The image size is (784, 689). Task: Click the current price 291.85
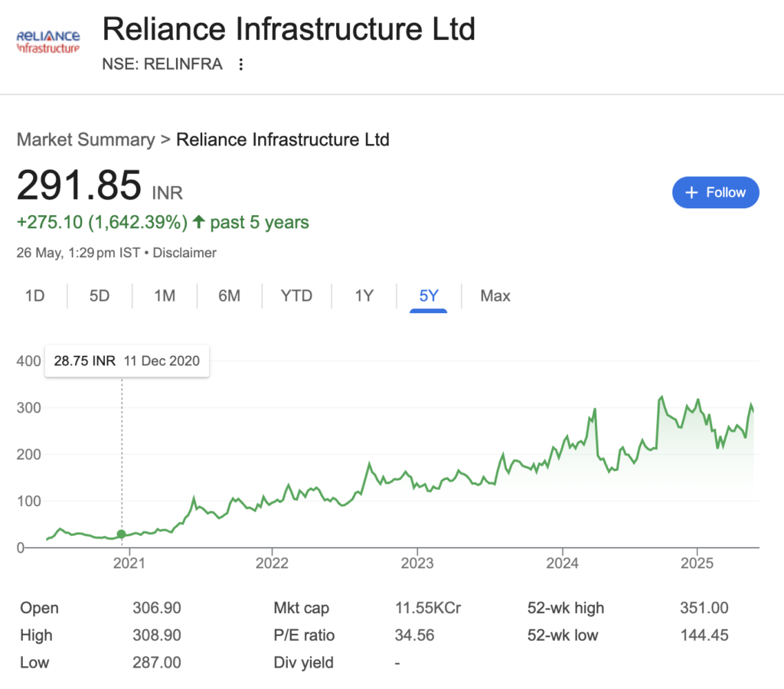[x=79, y=185]
